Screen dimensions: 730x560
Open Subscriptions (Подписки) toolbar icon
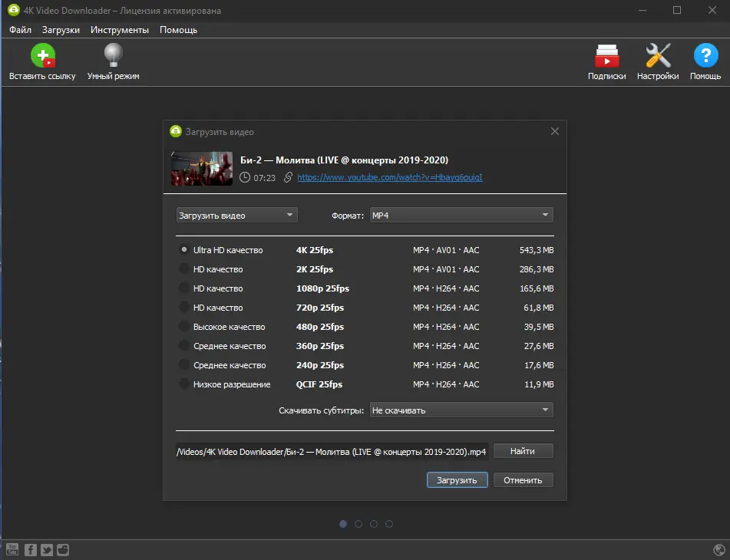tap(606, 56)
